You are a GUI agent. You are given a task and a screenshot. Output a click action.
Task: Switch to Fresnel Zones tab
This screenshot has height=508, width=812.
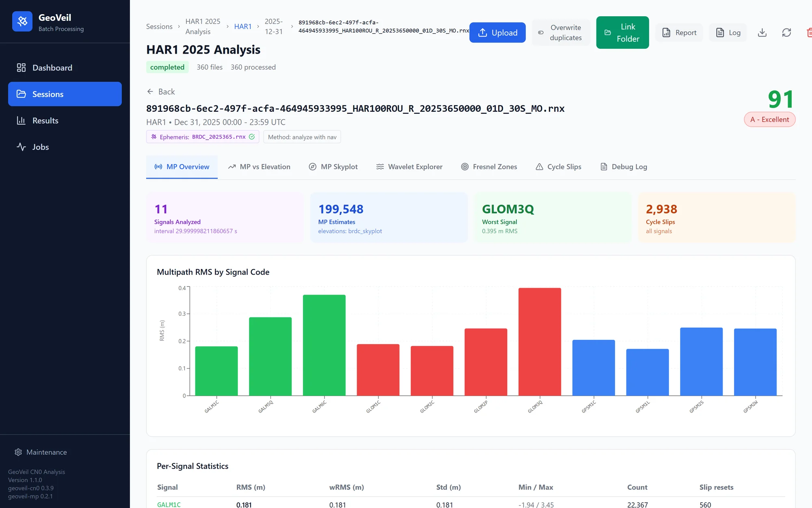click(489, 167)
